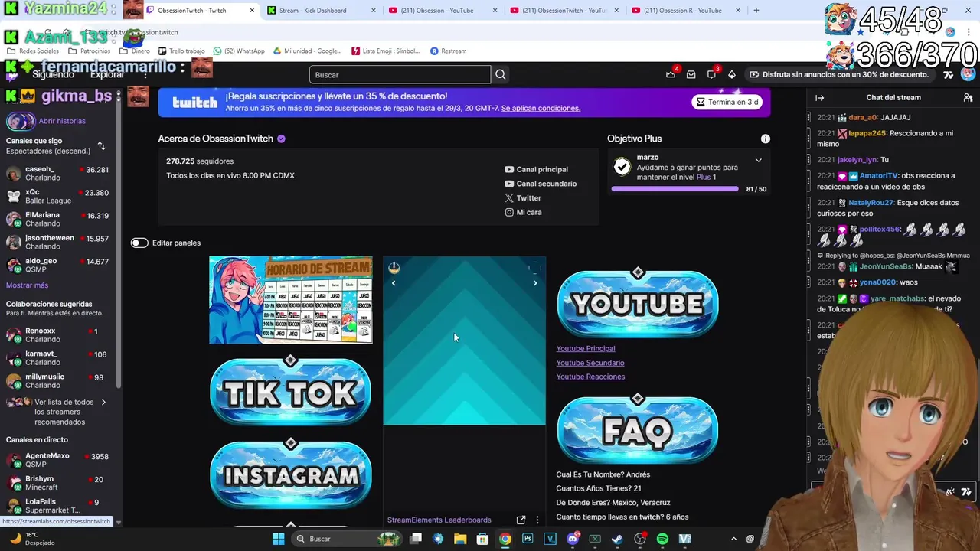Image resolution: width=980 pixels, height=551 pixels.
Task: Click the marzo objective progress bar
Action: pyautogui.click(x=675, y=189)
